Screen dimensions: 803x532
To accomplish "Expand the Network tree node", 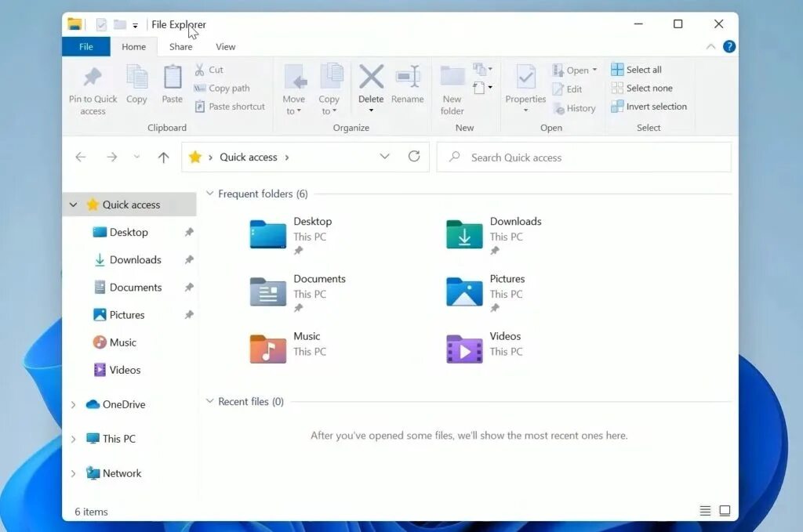I will click(x=73, y=474).
